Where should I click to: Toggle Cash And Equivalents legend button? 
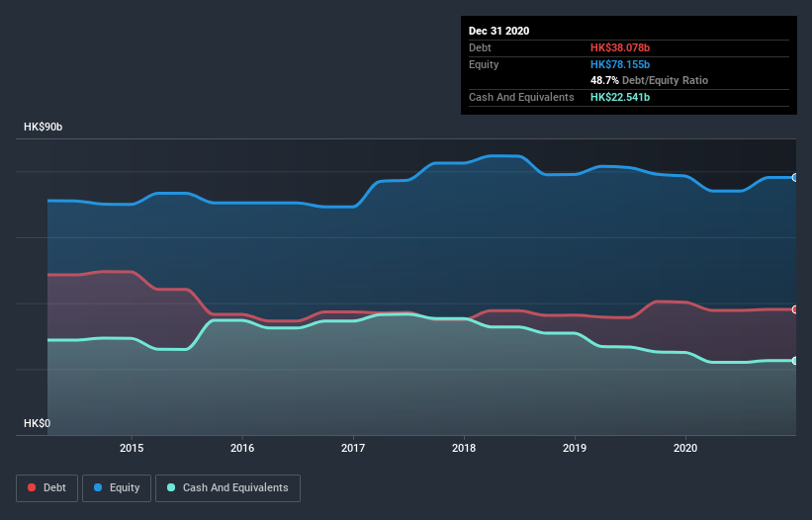(x=227, y=488)
